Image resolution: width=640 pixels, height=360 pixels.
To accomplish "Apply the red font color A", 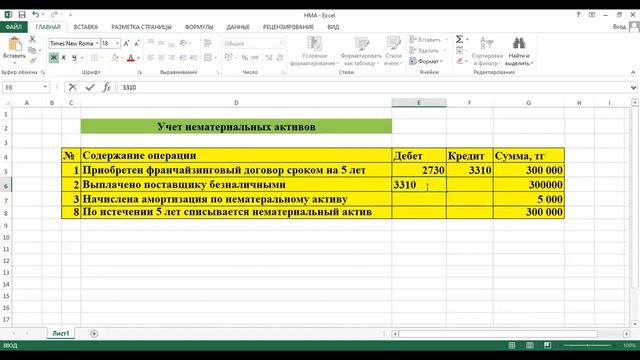I will coord(131,58).
